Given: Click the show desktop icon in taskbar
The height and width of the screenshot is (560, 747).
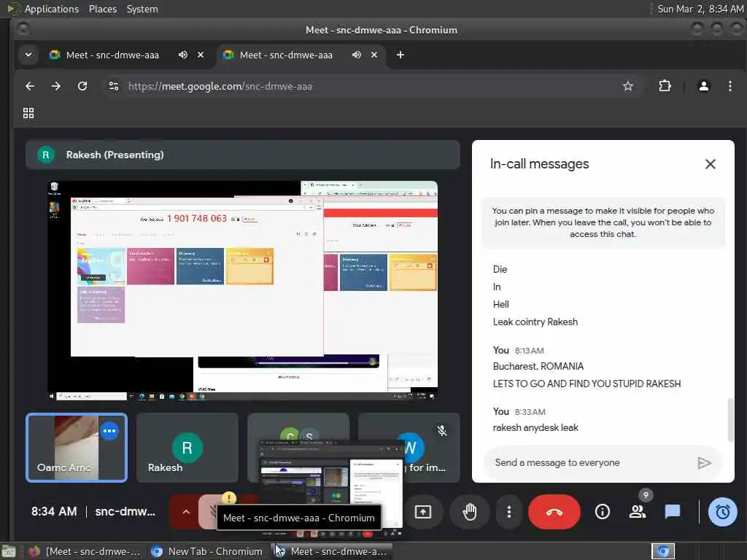Looking at the screenshot, I should point(8,551).
